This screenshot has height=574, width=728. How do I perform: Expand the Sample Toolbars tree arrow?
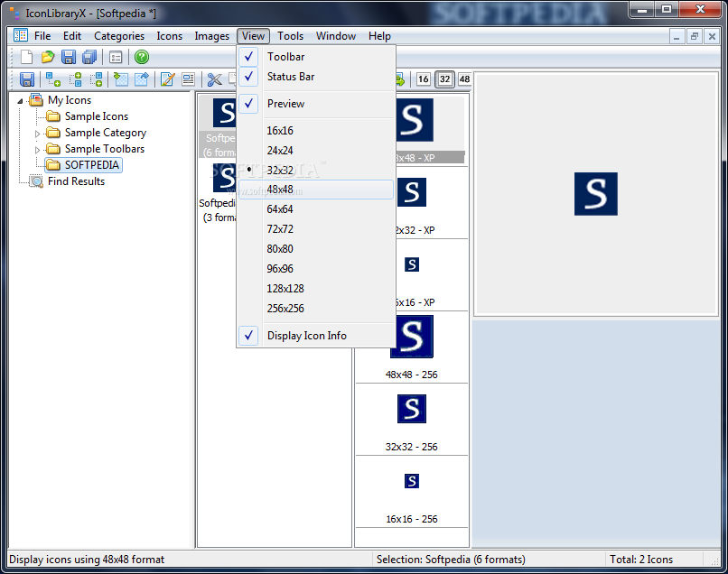tap(38, 150)
